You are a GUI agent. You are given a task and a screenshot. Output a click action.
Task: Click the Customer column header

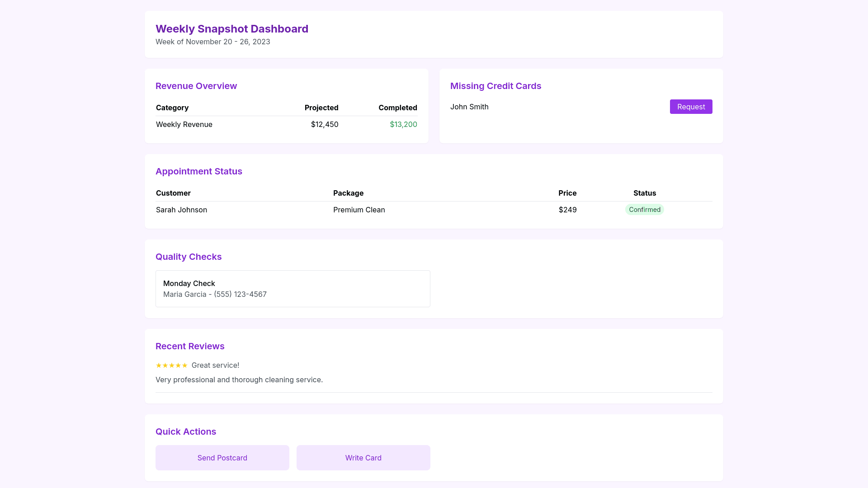pos(173,193)
